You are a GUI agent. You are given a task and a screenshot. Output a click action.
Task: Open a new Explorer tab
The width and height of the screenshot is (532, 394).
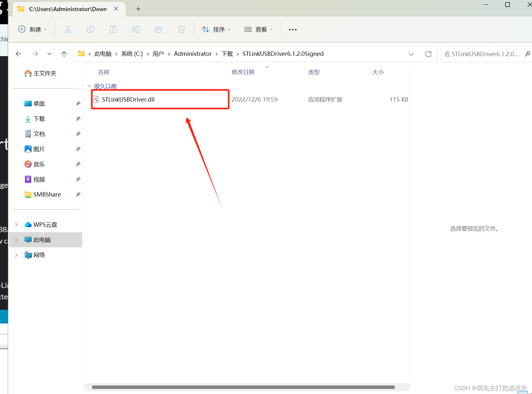(138, 9)
